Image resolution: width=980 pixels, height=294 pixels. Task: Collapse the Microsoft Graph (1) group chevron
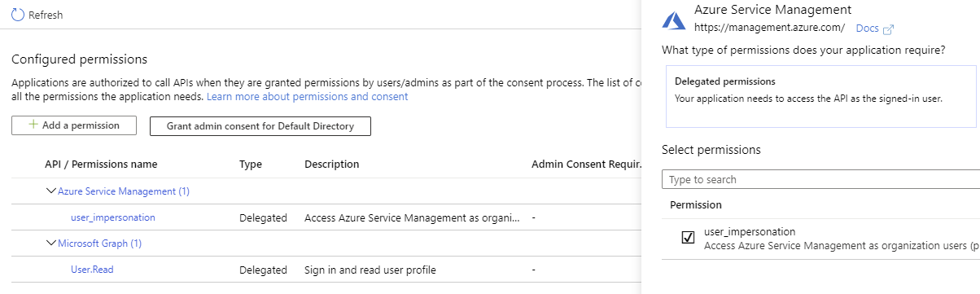[x=50, y=244]
